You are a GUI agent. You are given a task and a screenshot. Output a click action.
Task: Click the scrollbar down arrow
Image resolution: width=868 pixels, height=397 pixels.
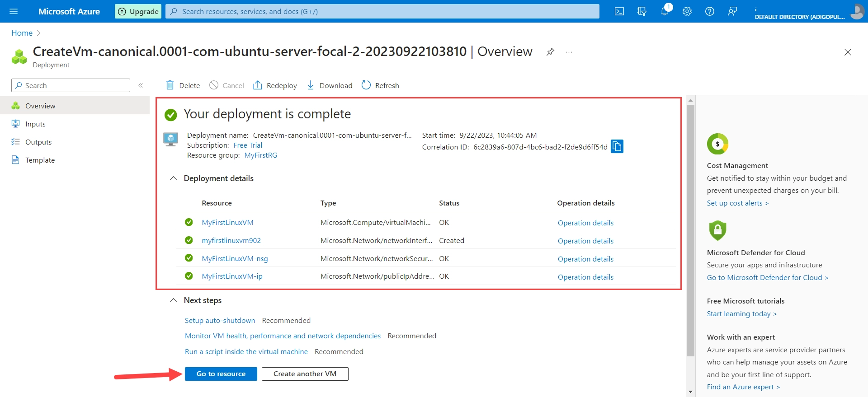pos(690,392)
